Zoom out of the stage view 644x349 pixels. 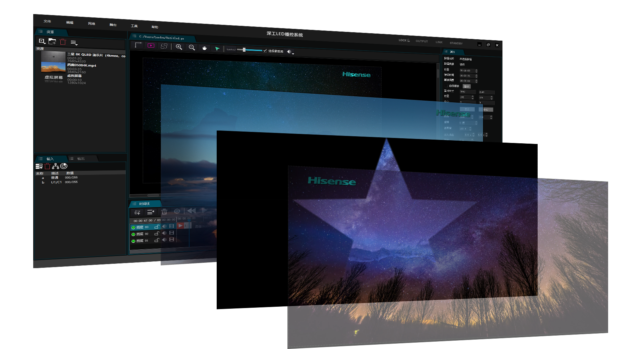click(192, 48)
